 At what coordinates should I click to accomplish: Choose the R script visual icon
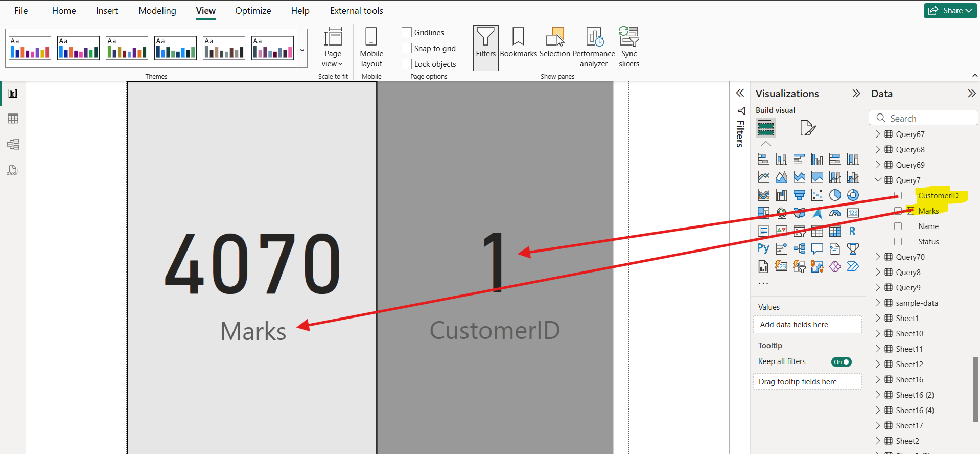852,231
